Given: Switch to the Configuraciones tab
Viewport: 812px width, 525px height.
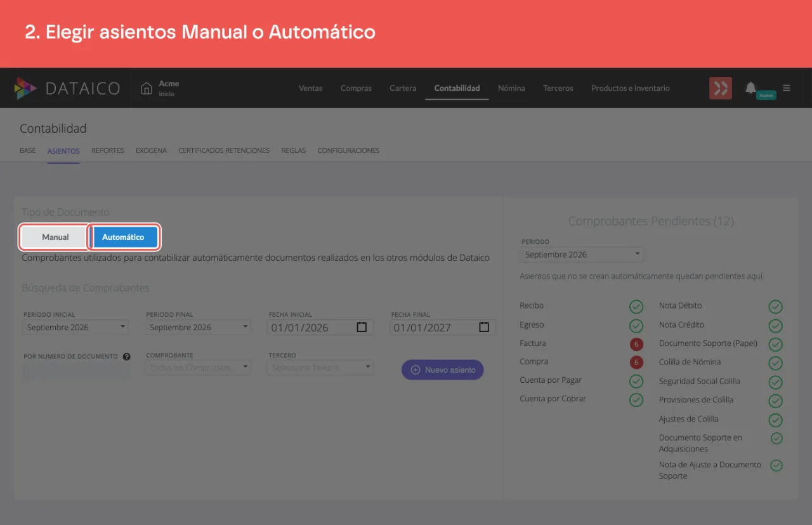Looking at the screenshot, I should coord(348,150).
